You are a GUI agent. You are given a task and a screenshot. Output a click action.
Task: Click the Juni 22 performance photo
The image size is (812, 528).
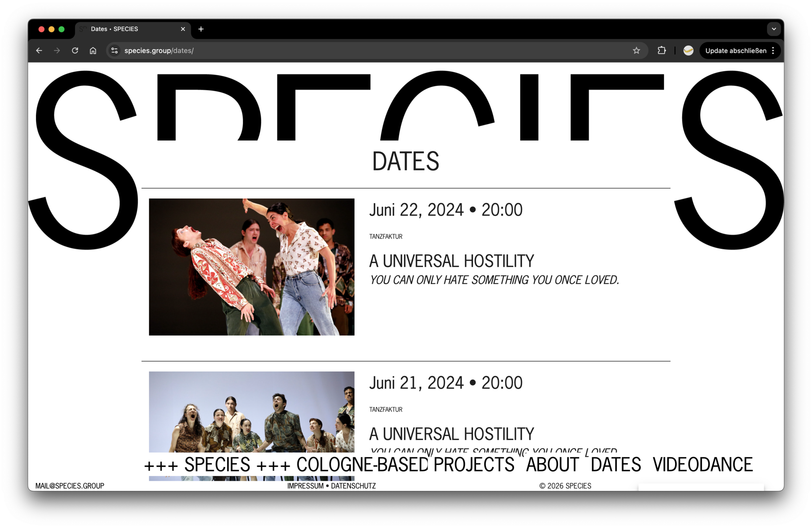251,266
